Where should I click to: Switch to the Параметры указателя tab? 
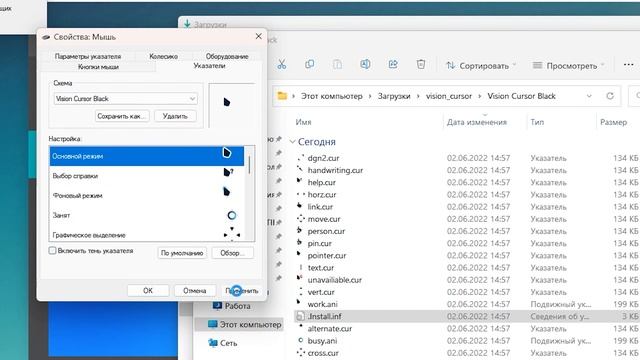point(88,56)
